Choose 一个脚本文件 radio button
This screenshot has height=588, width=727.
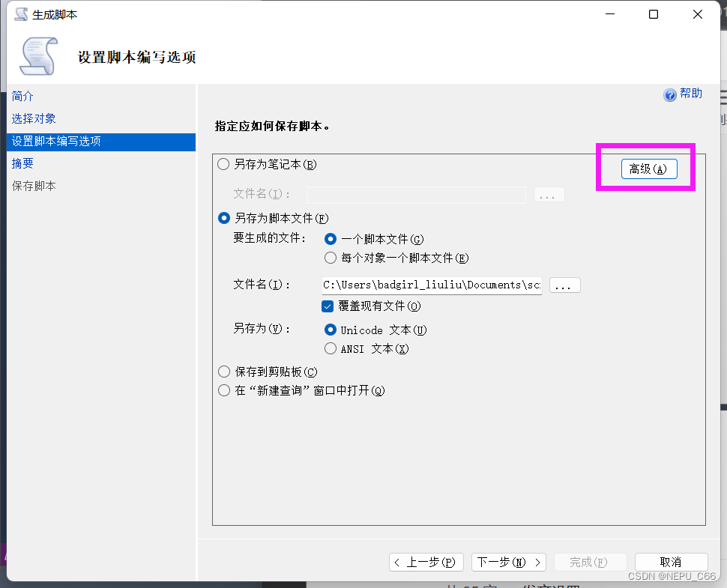331,239
